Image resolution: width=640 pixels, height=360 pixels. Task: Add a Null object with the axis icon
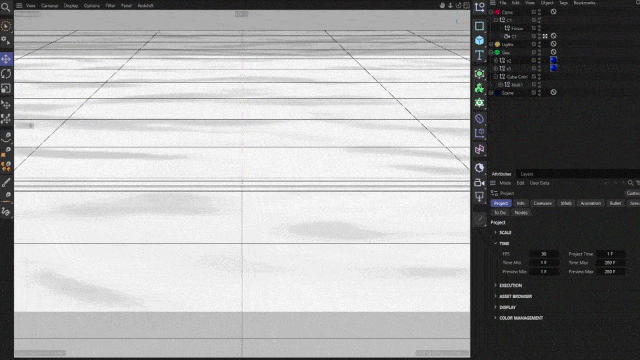point(480,7)
